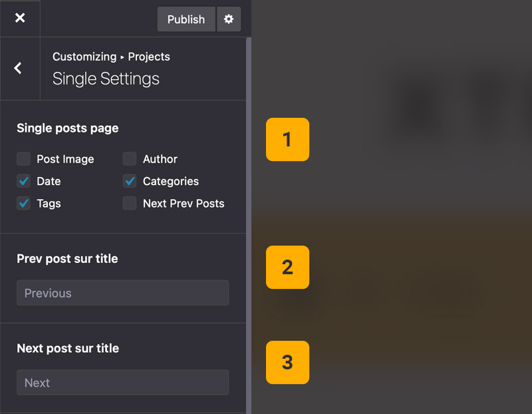
Task: Click the Next post sur title field
Action: (x=122, y=383)
